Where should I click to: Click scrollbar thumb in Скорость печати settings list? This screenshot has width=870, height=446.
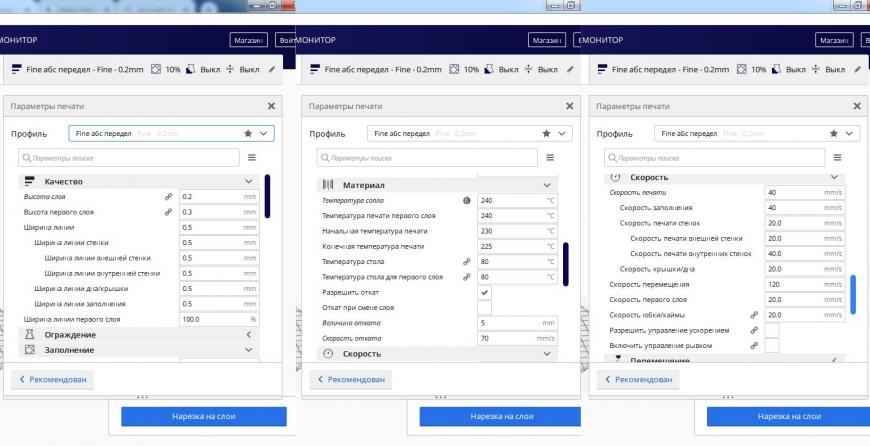(x=853, y=295)
